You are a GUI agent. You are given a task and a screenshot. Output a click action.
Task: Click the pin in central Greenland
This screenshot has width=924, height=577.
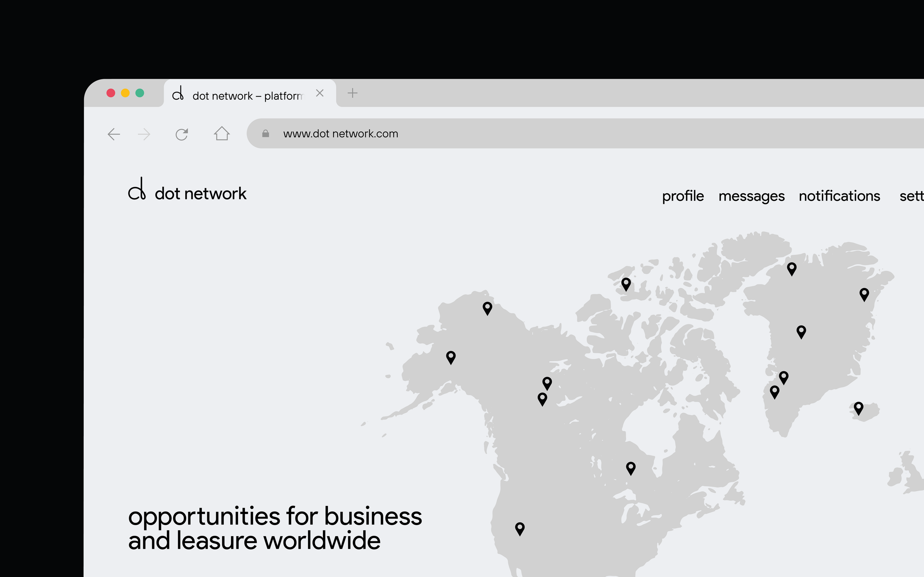pos(801,331)
